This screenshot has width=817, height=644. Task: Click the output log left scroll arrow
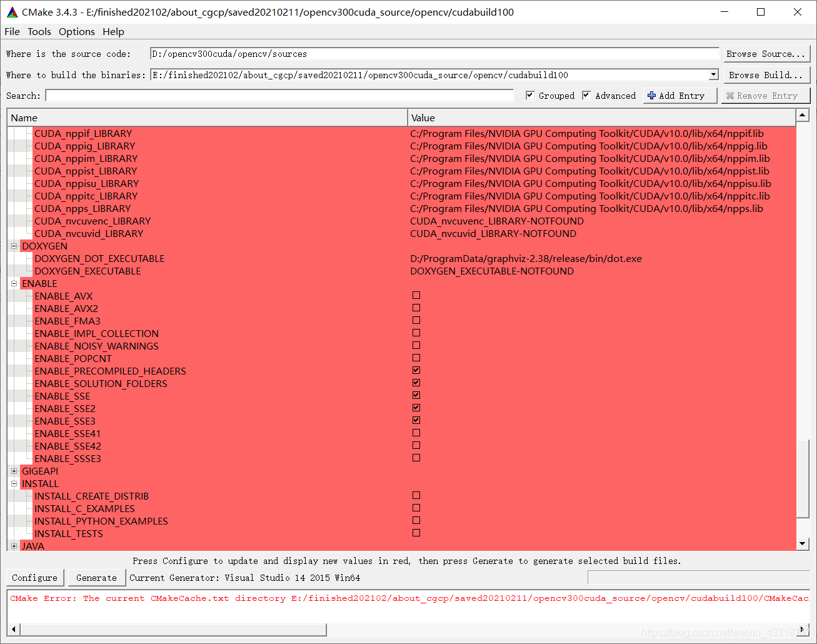[x=14, y=629]
